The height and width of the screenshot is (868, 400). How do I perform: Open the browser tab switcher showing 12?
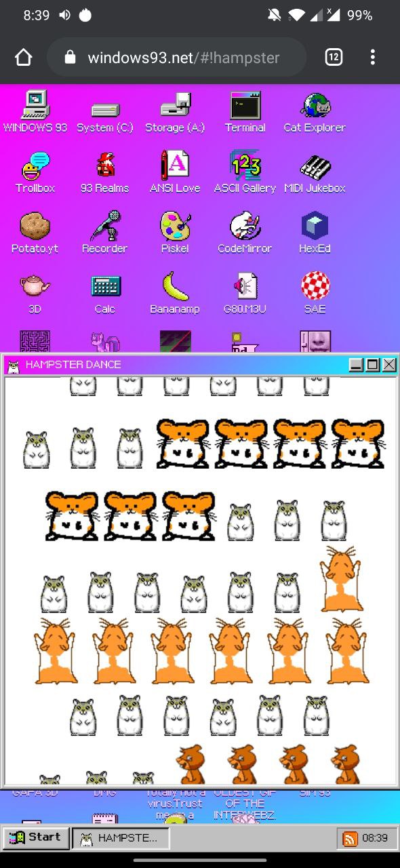(x=334, y=57)
